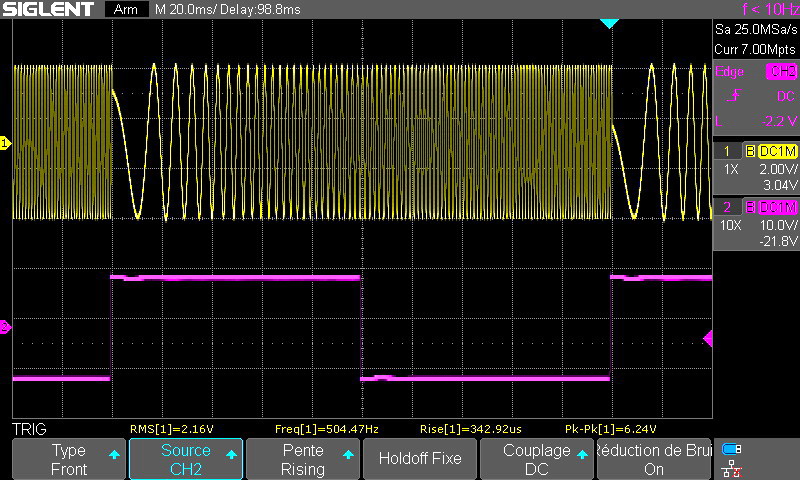Click the network LAN status icon

(x=732, y=467)
